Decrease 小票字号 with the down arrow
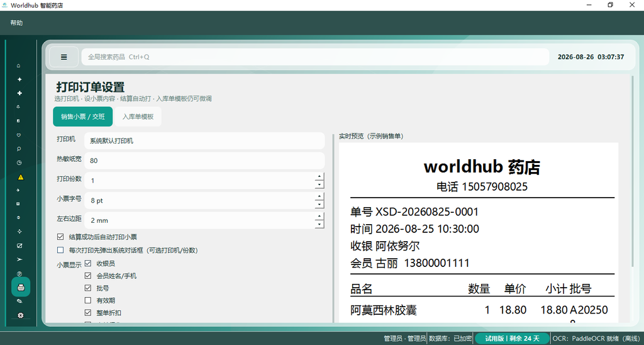 [319, 205]
